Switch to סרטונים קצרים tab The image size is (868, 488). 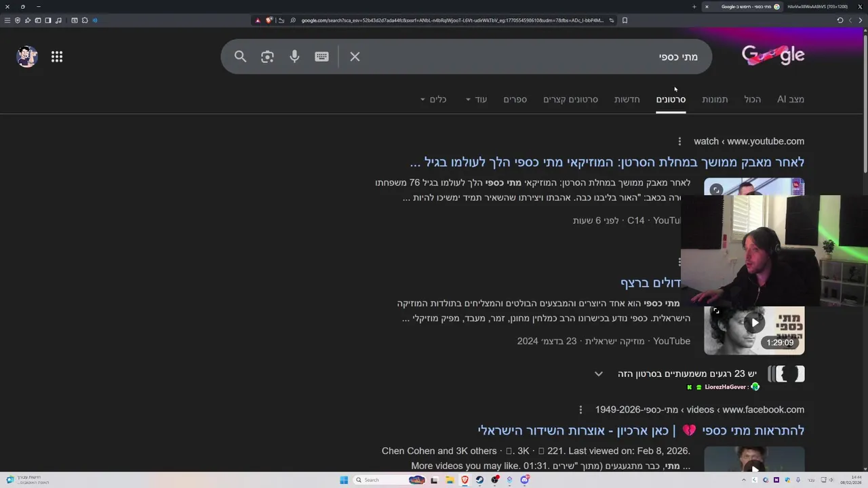pyautogui.click(x=570, y=99)
